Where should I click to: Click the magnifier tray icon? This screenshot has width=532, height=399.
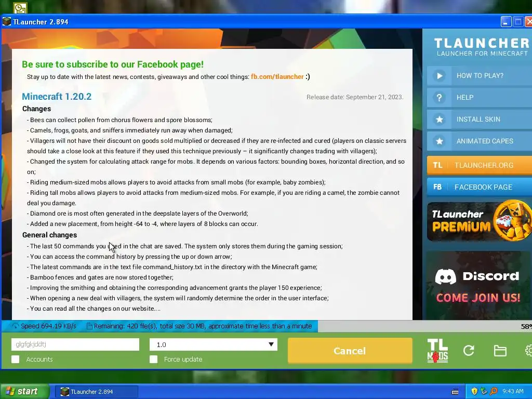tap(494, 392)
